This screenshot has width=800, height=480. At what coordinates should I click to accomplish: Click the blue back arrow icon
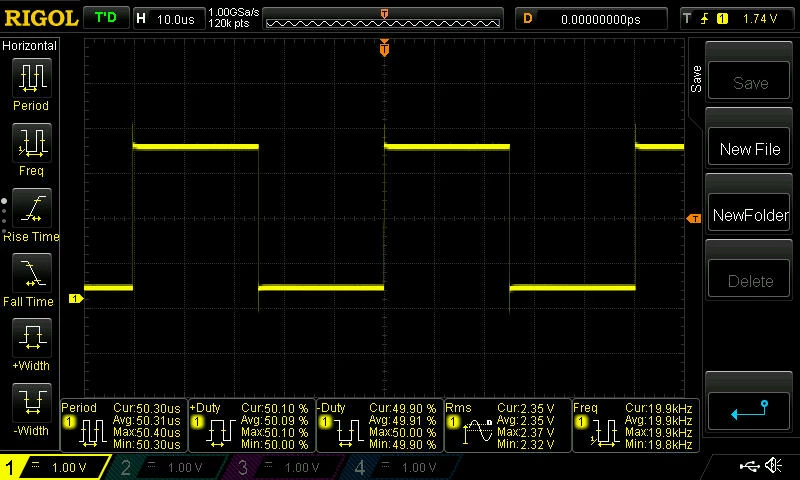[x=749, y=410]
